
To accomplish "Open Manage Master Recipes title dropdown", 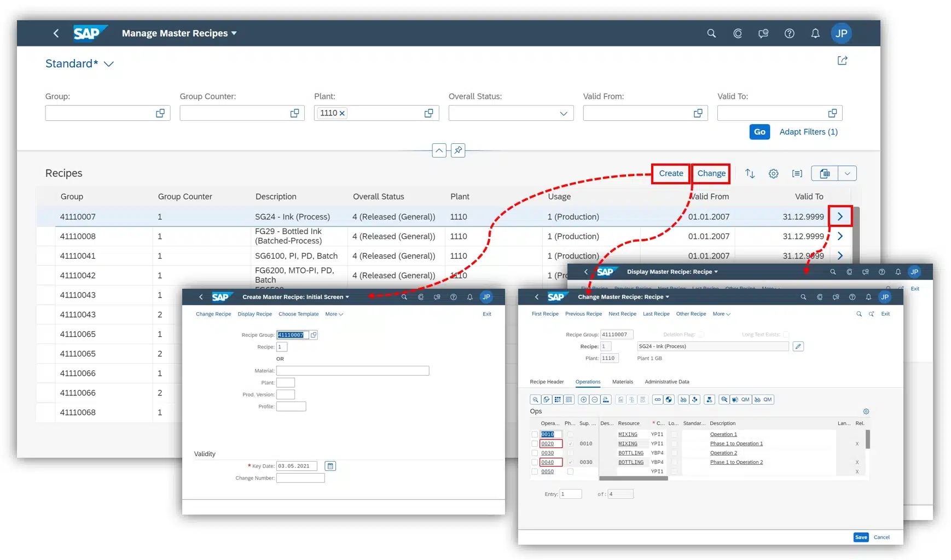I will (x=234, y=33).
